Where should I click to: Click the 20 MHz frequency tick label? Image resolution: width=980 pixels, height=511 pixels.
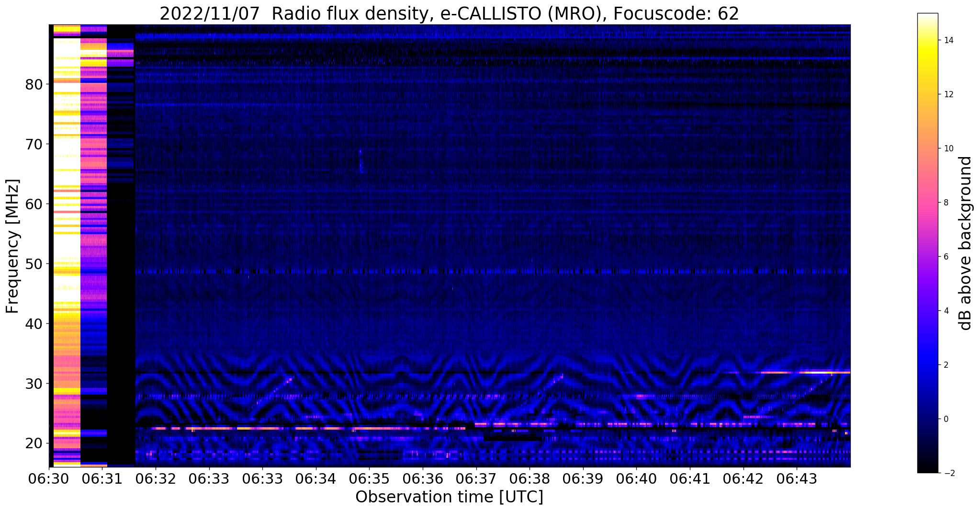coord(34,443)
